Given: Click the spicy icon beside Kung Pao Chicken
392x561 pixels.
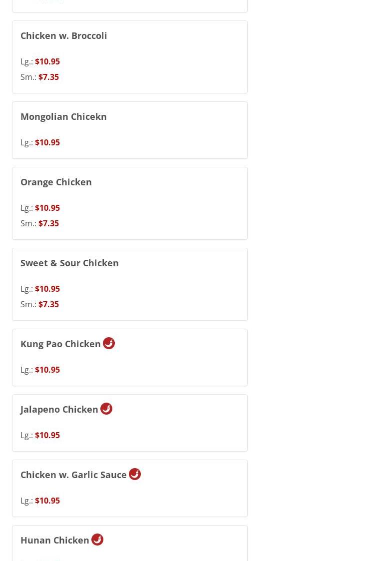Looking at the screenshot, I should (x=109, y=343).
